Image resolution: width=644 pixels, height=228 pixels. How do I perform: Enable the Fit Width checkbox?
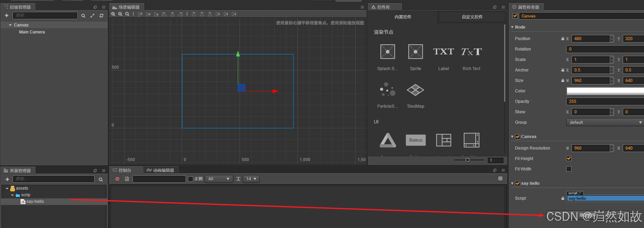pos(569,169)
